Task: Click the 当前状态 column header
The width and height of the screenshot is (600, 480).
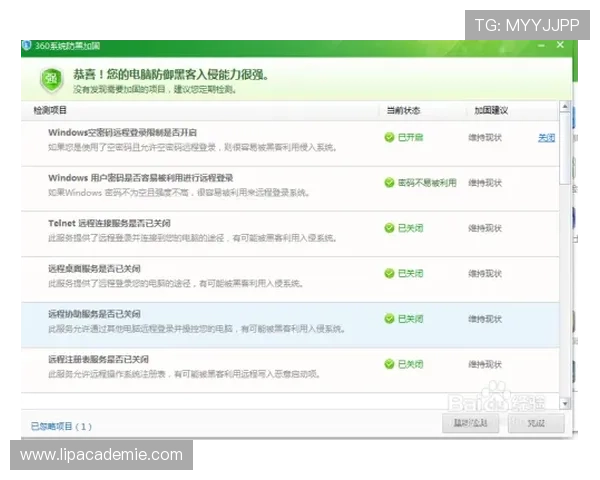Action: (x=403, y=111)
